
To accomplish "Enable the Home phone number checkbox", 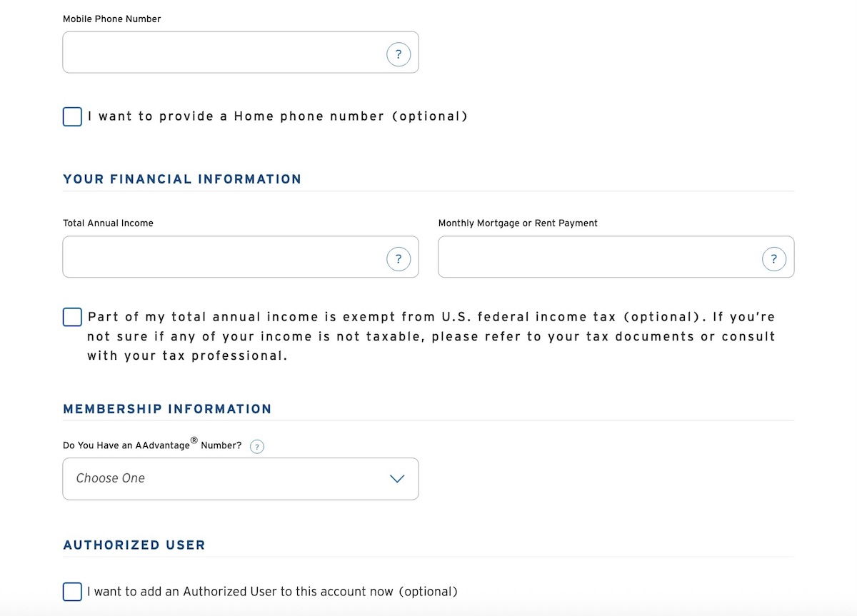I will pyautogui.click(x=72, y=116).
